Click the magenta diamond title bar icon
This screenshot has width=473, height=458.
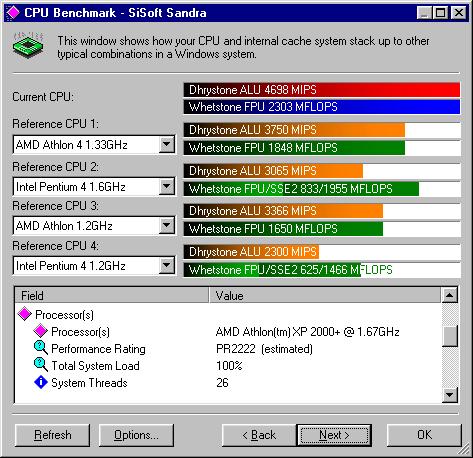coord(13,13)
